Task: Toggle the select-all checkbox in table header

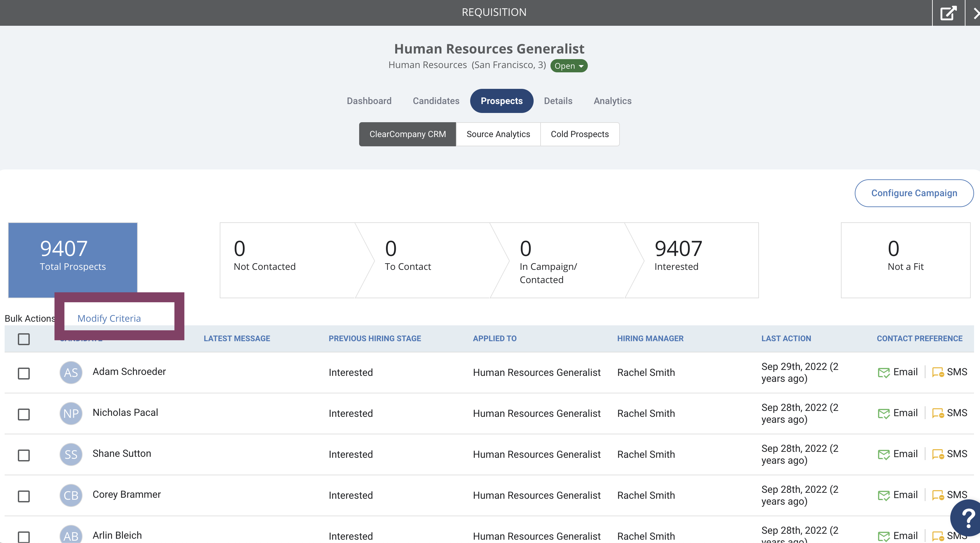Action: [x=23, y=339]
